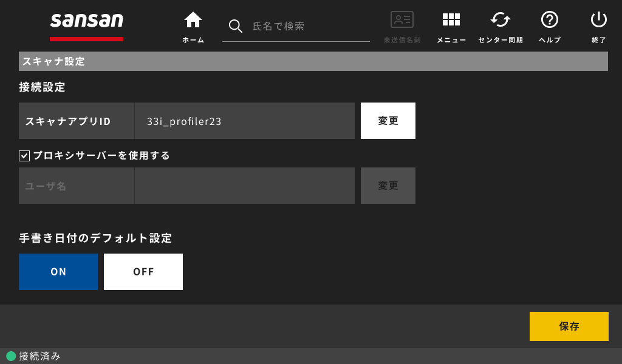
Task: Turn handwritten date default OFF
Action: click(143, 272)
